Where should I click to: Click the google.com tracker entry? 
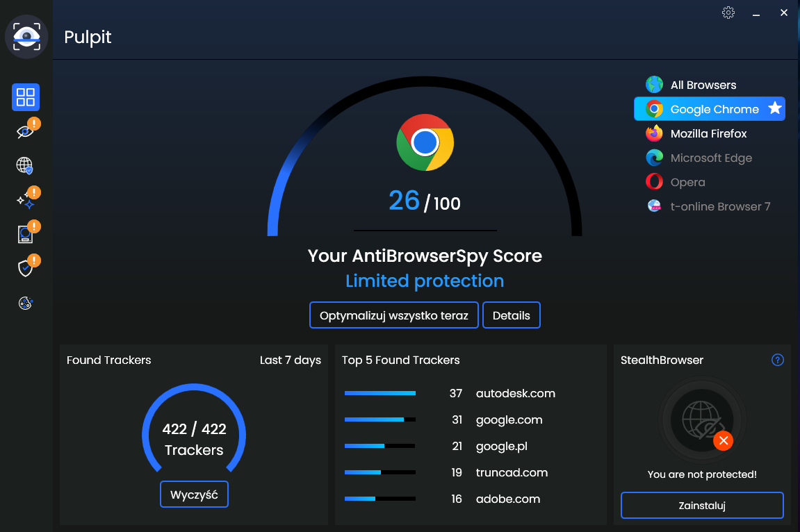[509, 420]
